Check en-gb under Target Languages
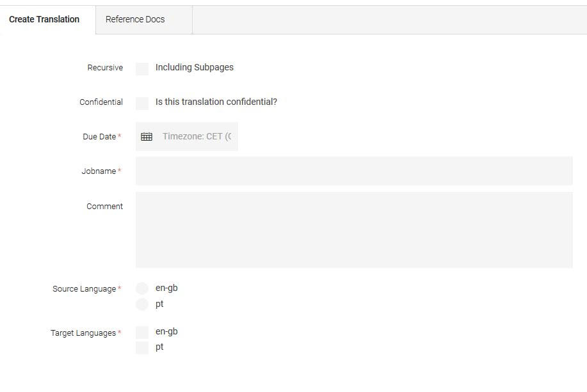Image resolution: width=587 pixels, height=392 pixels. (142, 332)
